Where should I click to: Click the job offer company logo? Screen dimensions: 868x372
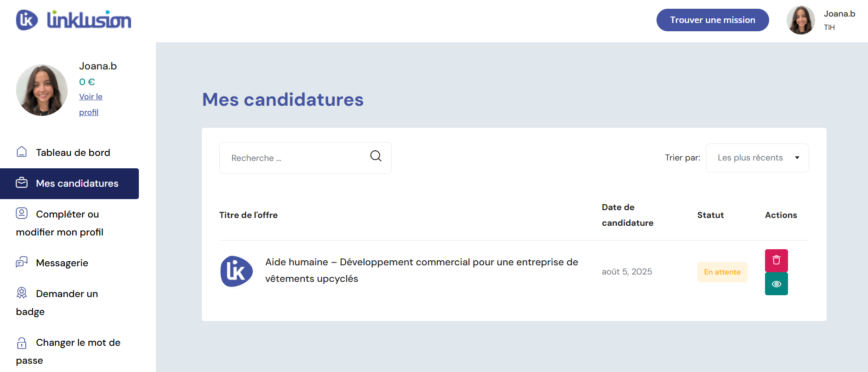(x=236, y=271)
